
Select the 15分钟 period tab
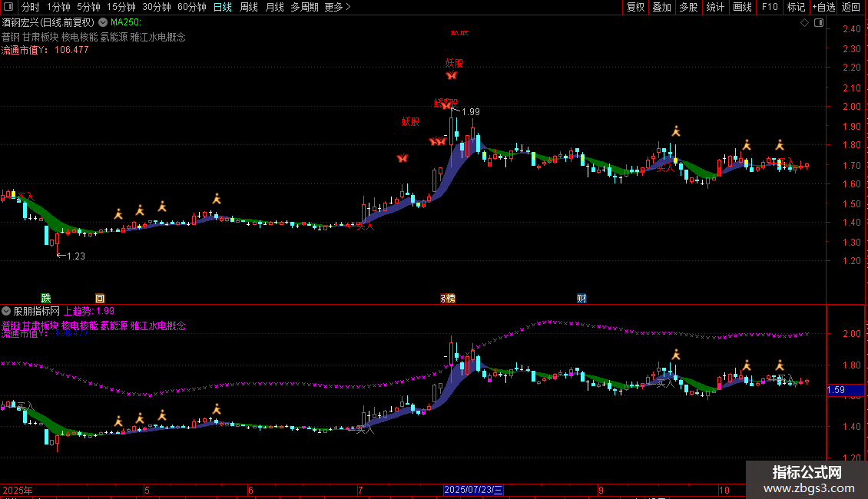pos(121,7)
